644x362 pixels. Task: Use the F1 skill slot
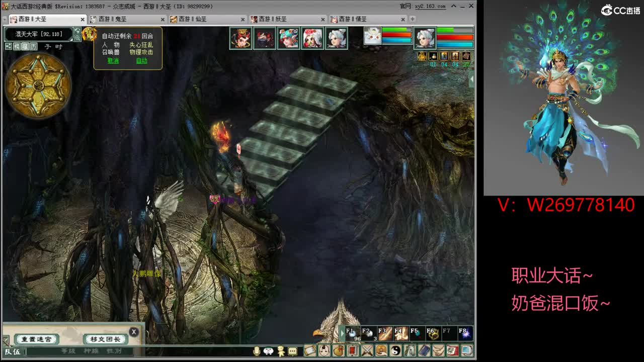pyautogui.click(x=353, y=333)
